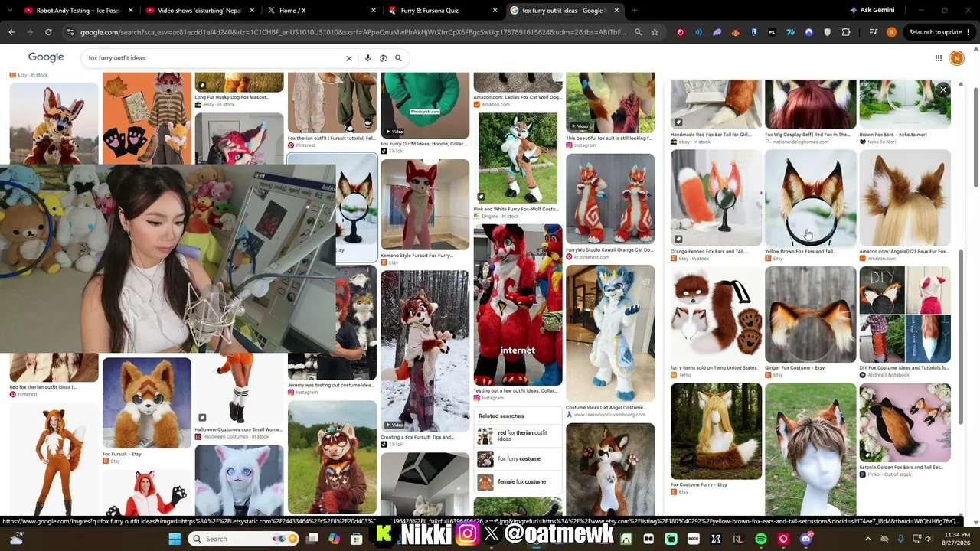Open the Creating a Fox Fursuit: Tips image
Screen dimensions: 980x551
[425, 351]
